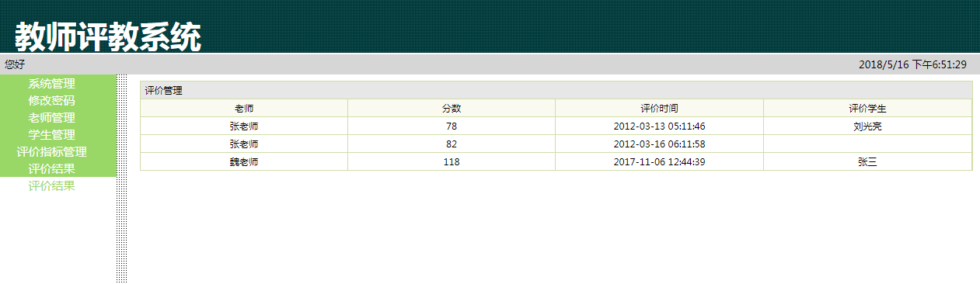The height and width of the screenshot is (284, 980).
Task: Click the time 2017-11-06 12:44:39
Action: (x=659, y=161)
